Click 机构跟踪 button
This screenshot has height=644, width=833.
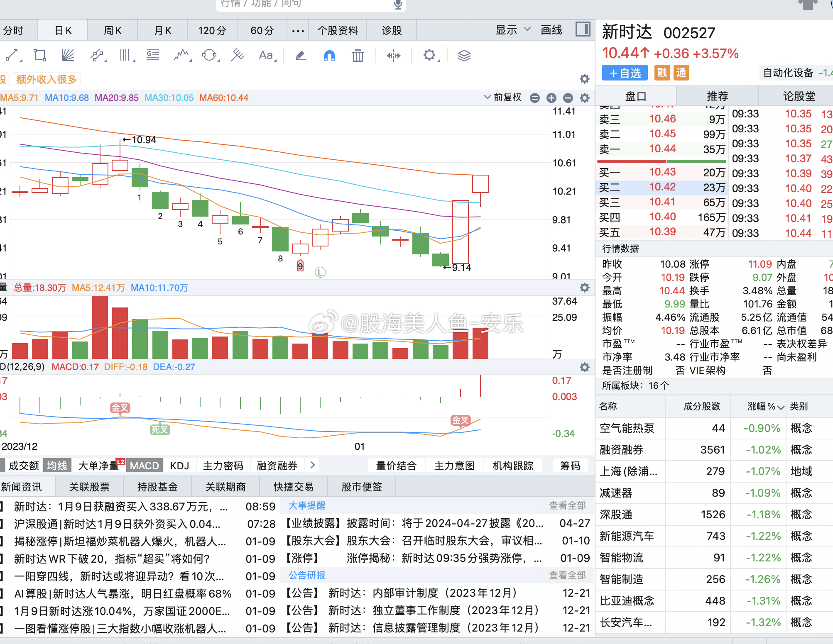513,466
